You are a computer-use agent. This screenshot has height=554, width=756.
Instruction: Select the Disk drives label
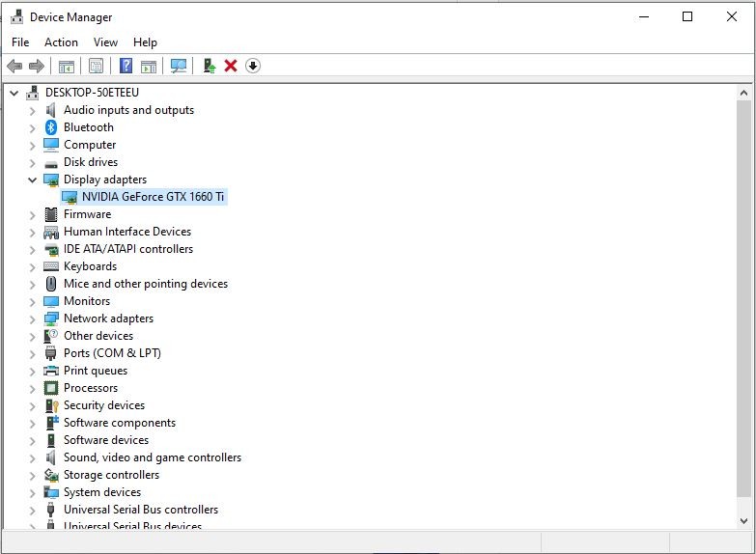pos(91,162)
